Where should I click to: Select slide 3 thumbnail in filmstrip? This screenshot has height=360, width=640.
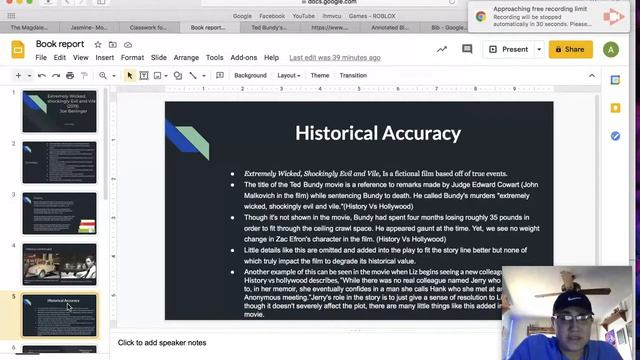[x=60, y=213]
